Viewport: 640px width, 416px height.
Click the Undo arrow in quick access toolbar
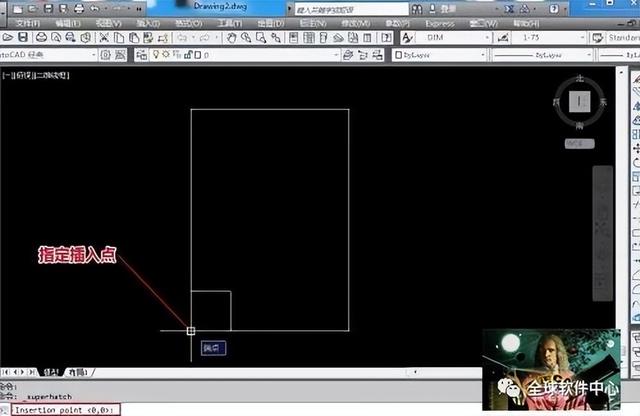click(x=95, y=8)
